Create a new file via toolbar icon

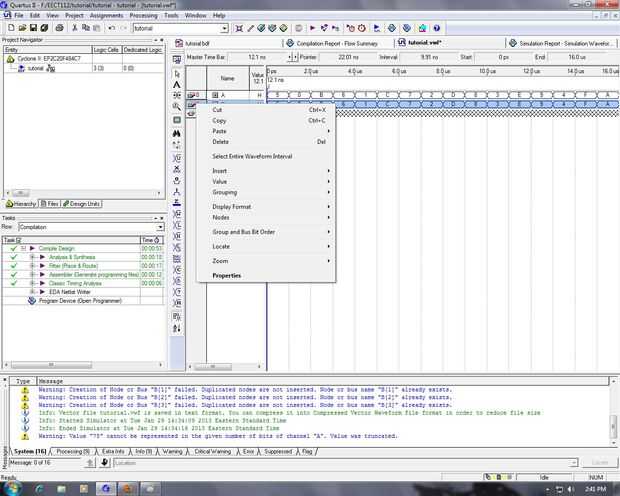[11, 28]
